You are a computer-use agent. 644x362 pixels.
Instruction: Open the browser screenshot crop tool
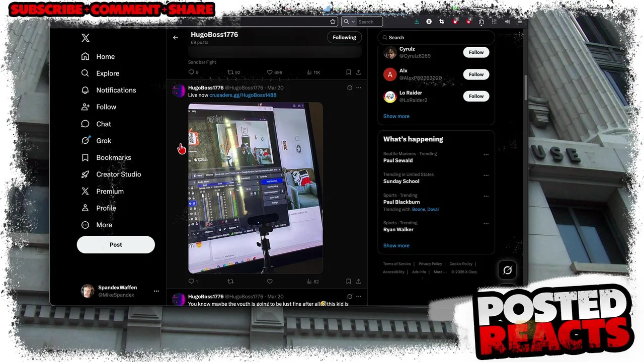(442, 22)
